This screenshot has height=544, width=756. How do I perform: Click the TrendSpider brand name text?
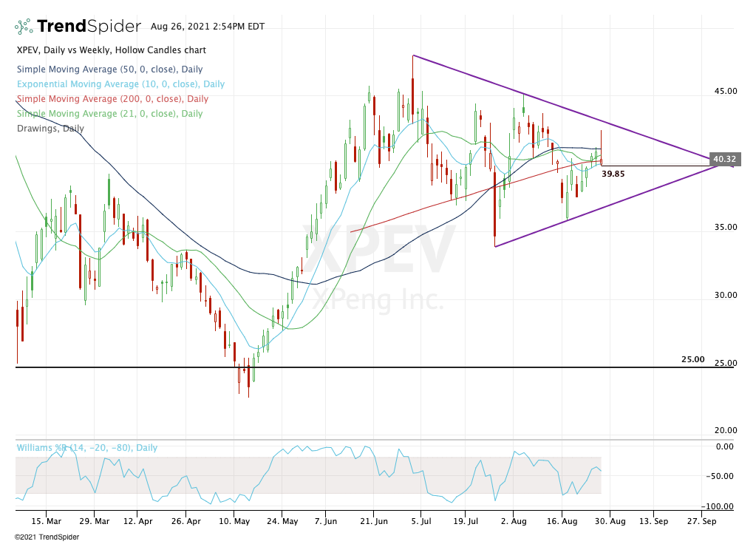(89, 26)
